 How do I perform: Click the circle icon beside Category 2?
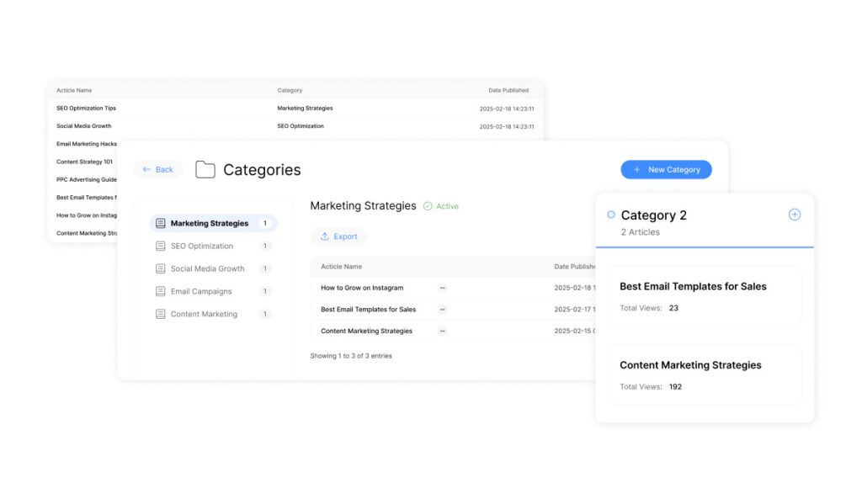(611, 215)
